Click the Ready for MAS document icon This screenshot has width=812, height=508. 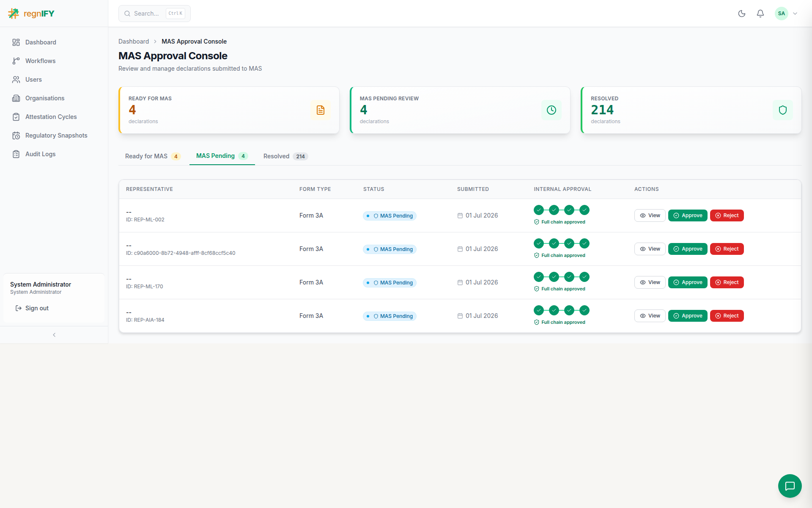point(320,110)
